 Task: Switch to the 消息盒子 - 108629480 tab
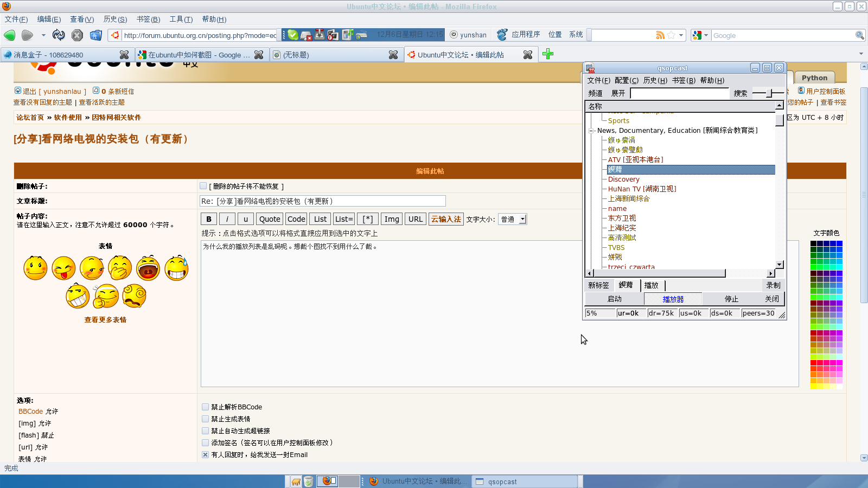click(x=66, y=55)
